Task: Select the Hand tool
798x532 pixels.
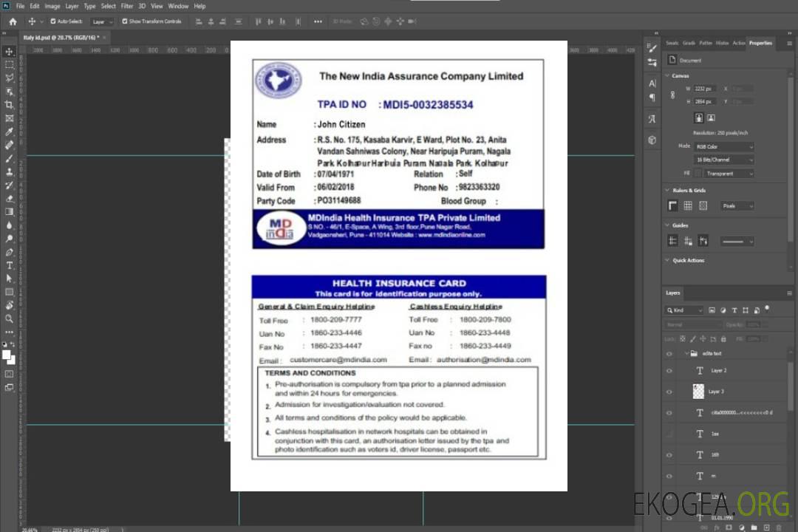Action: pos(9,305)
